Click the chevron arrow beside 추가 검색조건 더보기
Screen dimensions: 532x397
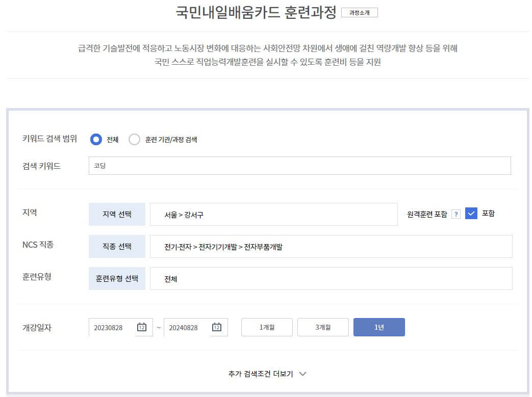[x=302, y=374]
